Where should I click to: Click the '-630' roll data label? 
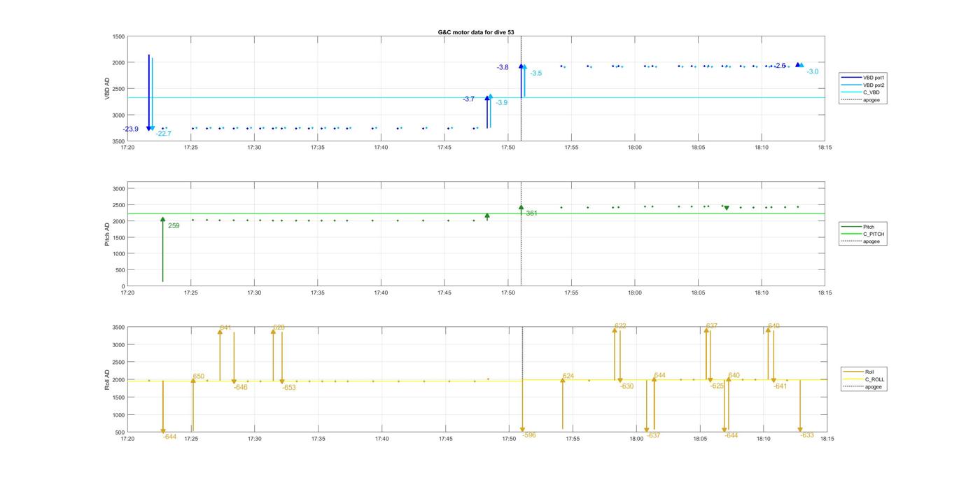tap(627, 386)
